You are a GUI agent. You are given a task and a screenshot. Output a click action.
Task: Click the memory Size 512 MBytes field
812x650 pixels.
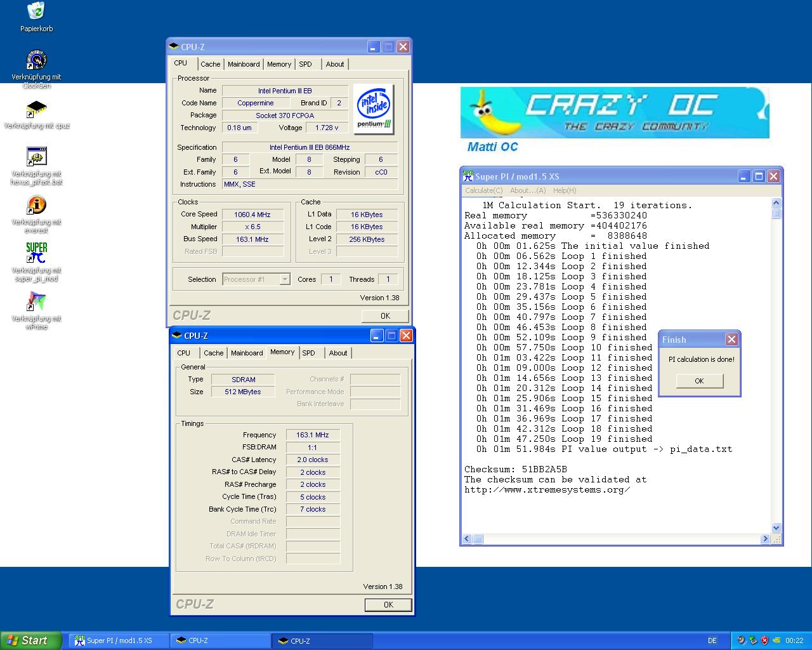click(x=243, y=392)
